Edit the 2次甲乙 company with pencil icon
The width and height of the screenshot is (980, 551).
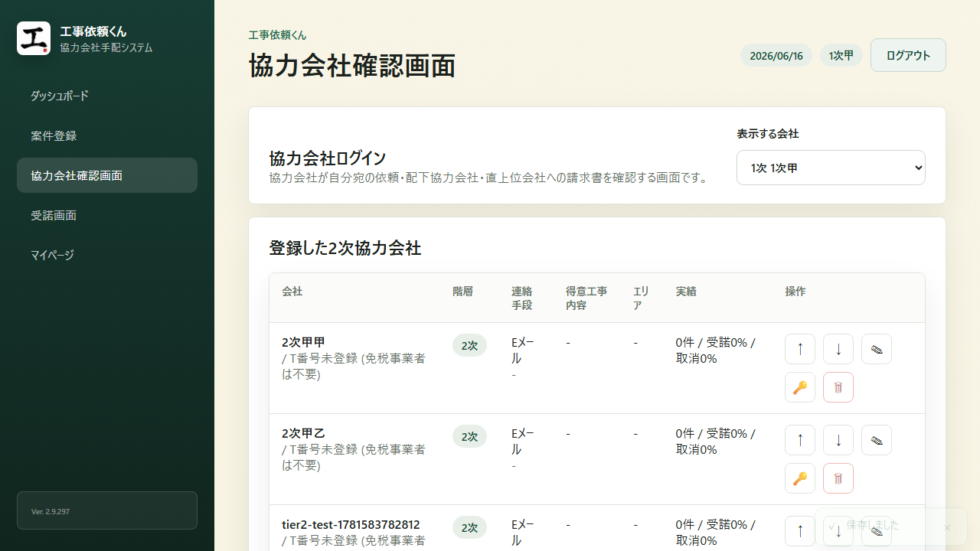pyautogui.click(x=877, y=440)
